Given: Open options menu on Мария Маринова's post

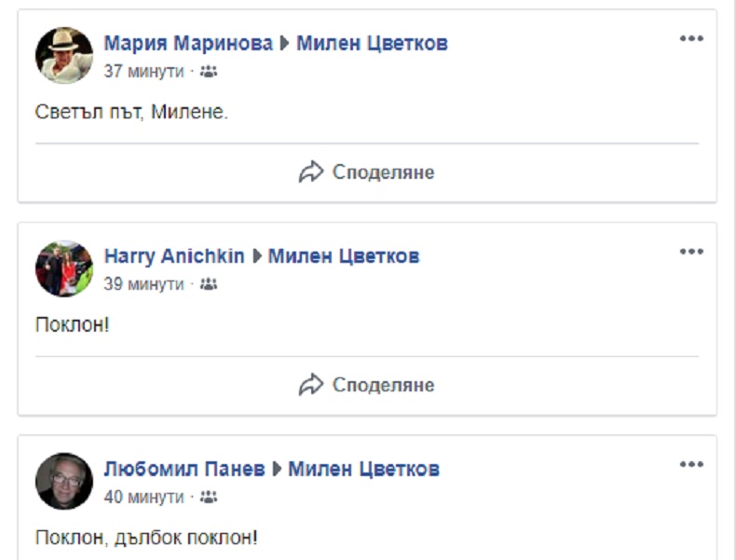Looking at the screenshot, I should (690, 39).
